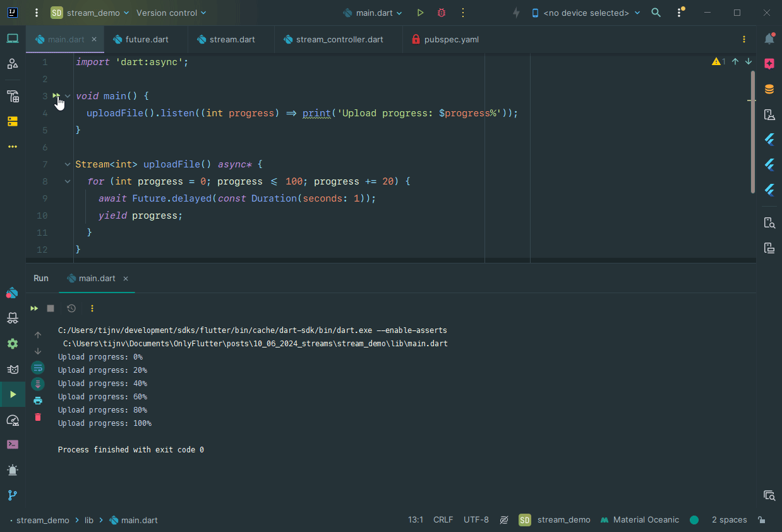This screenshot has width=782, height=532.
Task: Collapse the uploadFile function fold arrow
Action: [x=68, y=164]
